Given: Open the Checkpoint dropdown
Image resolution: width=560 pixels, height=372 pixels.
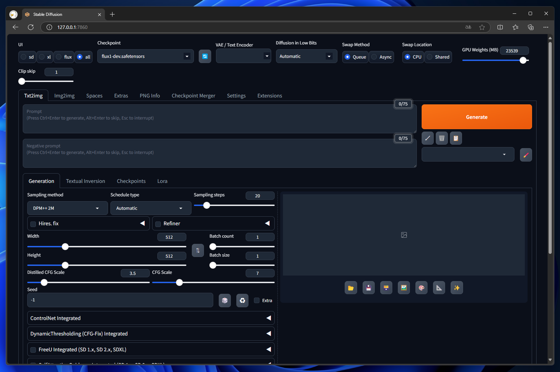Looking at the screenshot, I should tap(145, 56).
